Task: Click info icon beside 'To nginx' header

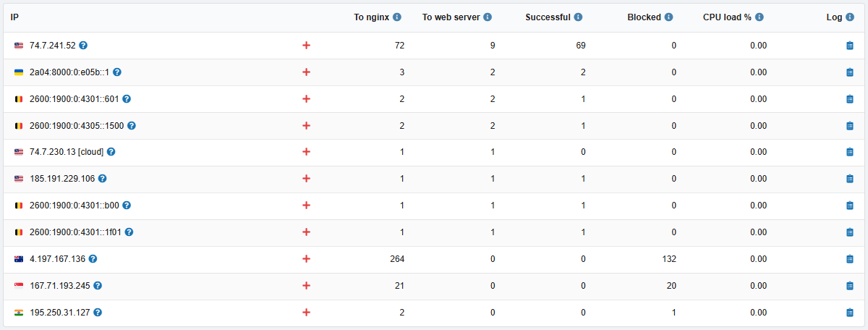Action: tap(397, 17)
